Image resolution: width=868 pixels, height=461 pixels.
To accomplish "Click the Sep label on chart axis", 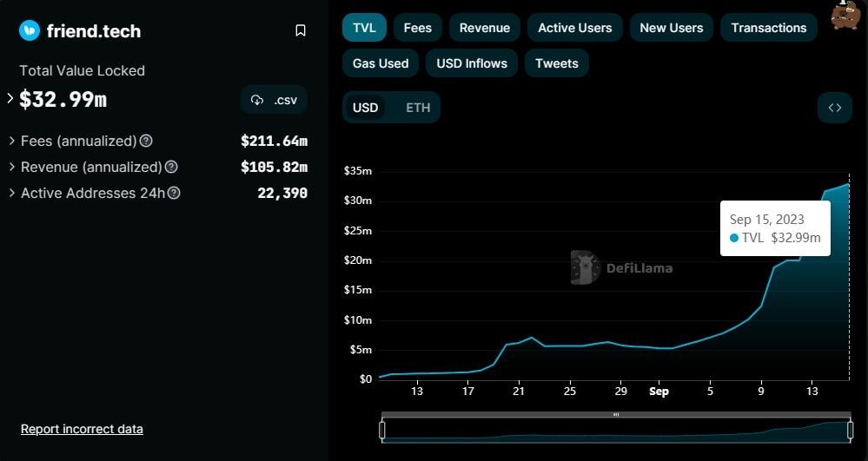I will [x=659, y=392].
